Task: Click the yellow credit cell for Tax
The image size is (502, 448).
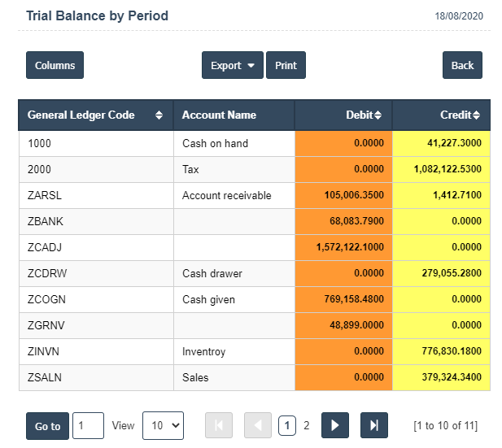Action: (441, 169)
